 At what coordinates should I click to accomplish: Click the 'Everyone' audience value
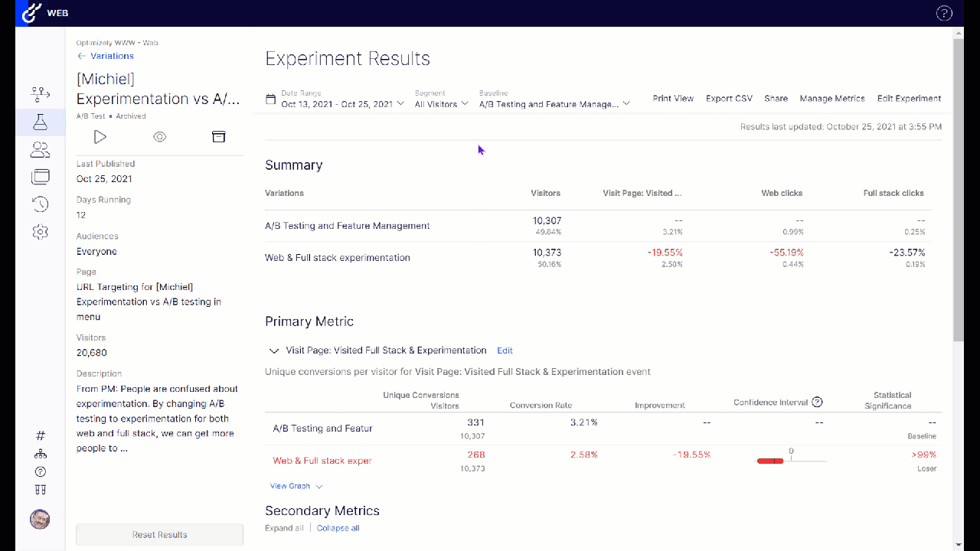click(x=96, y=252)
